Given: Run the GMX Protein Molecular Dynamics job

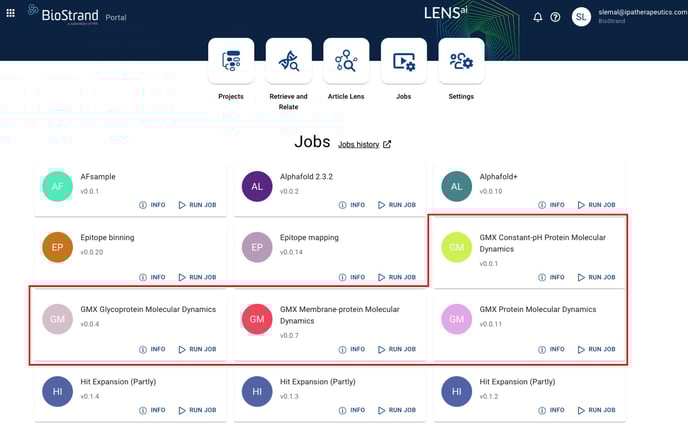Looking at the screenshot, I should click(x=597, y=349).
